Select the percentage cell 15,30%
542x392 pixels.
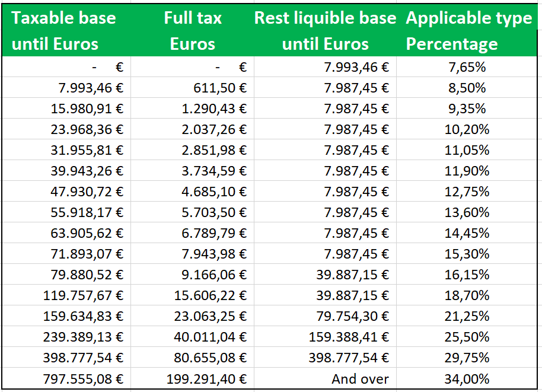point(467,254)
